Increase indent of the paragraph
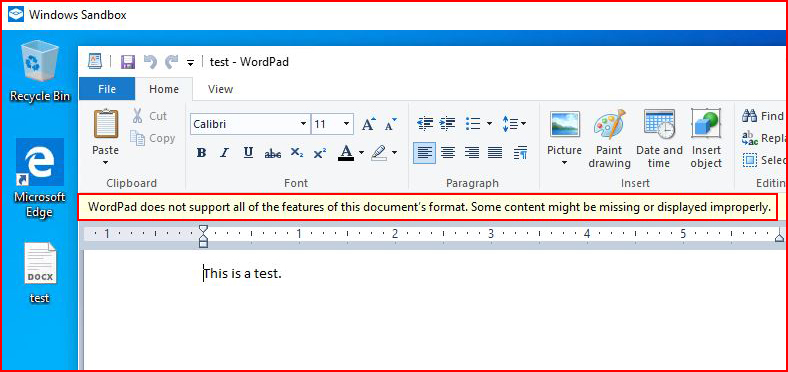Screen dimensions: 788x372 click(447, 123)
